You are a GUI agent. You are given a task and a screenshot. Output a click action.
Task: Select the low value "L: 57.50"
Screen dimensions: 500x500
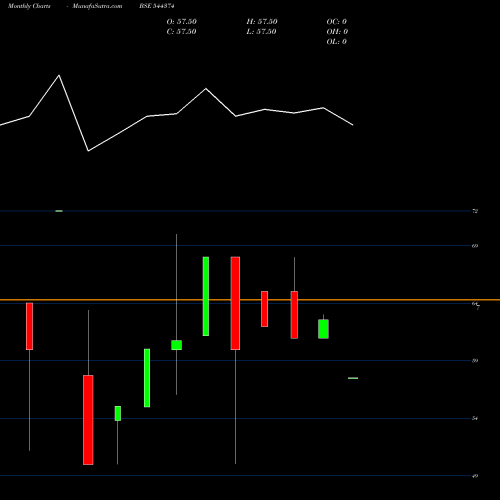point(262,31)
